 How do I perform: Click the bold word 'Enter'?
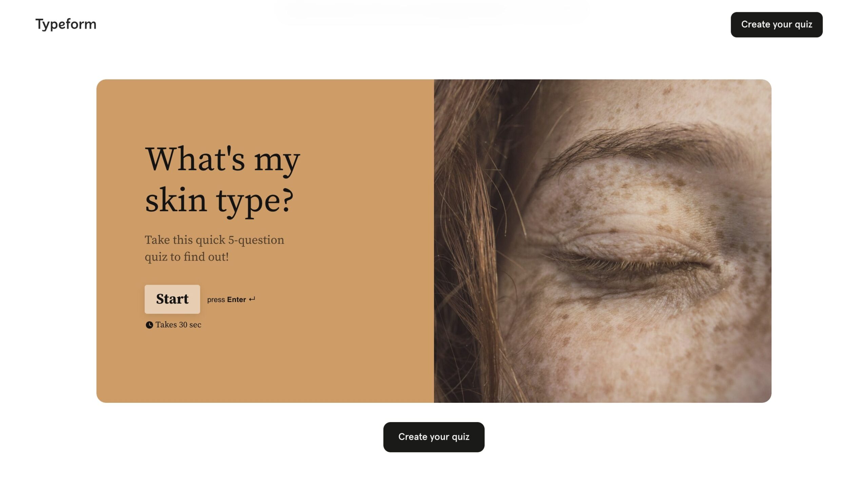tap(236, 299)
